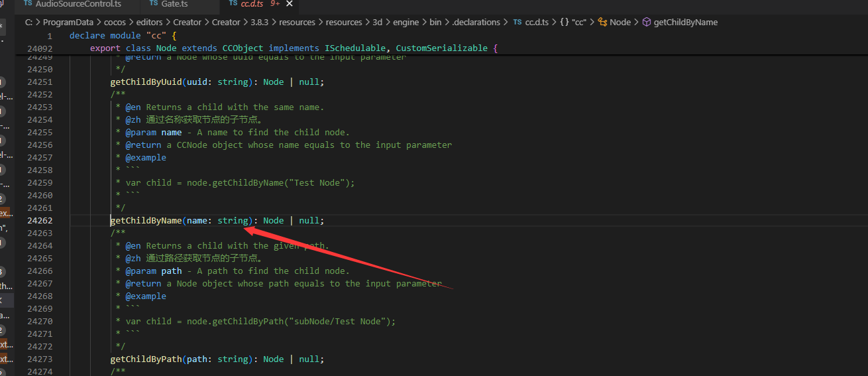Open the editors breadcrumb folder
The image size is (868, 376).
(150, 22)
